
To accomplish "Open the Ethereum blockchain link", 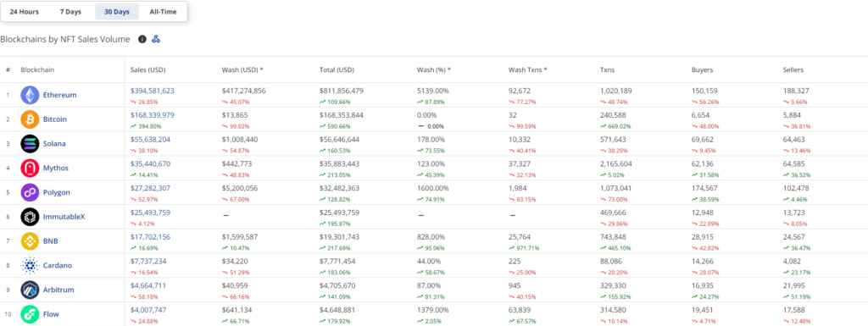I will [x=60, y=95].
